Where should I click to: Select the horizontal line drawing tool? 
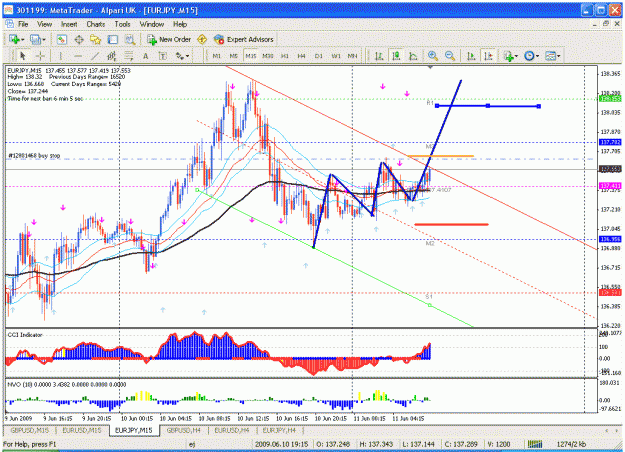[78, 56]
